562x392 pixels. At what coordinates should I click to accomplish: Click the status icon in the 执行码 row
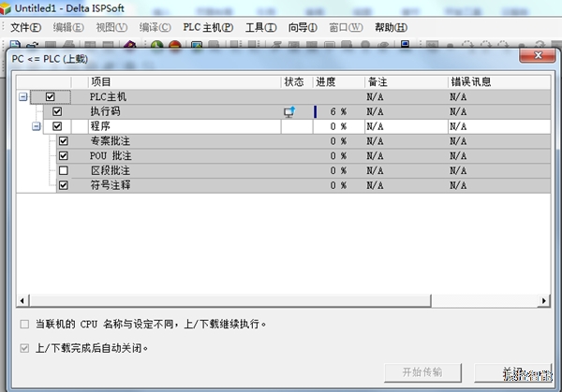pos(289,111)
